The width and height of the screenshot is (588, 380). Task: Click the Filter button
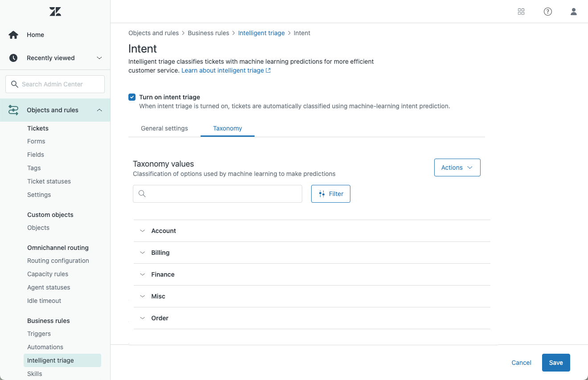coord(331,194)
